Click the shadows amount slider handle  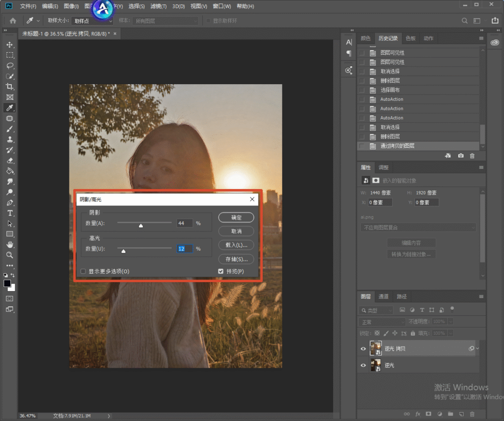click(141, 226)
